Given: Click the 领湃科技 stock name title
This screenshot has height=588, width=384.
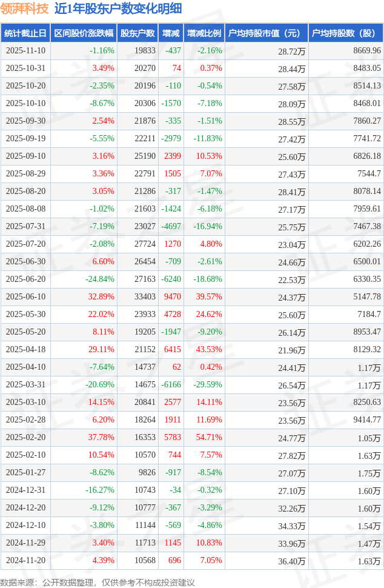Looking at the screenshot, I should (25, 8).
